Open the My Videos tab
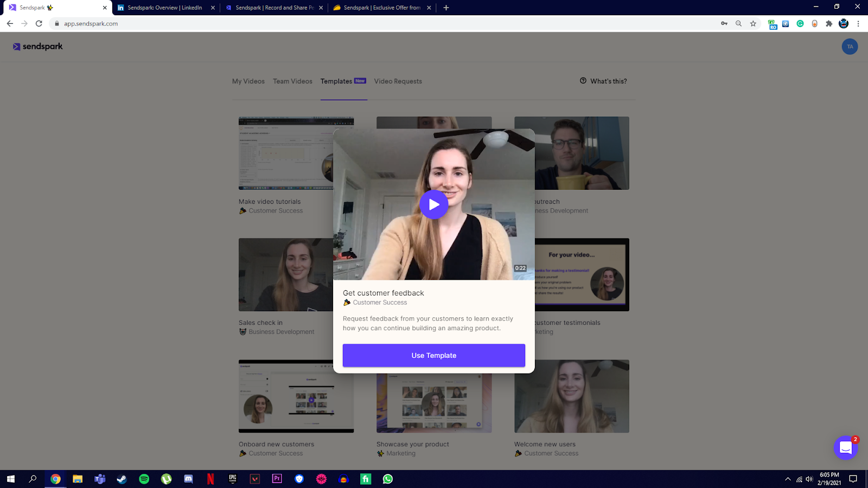The width and height of the screenshot is (868, 488). coord(248,81)
